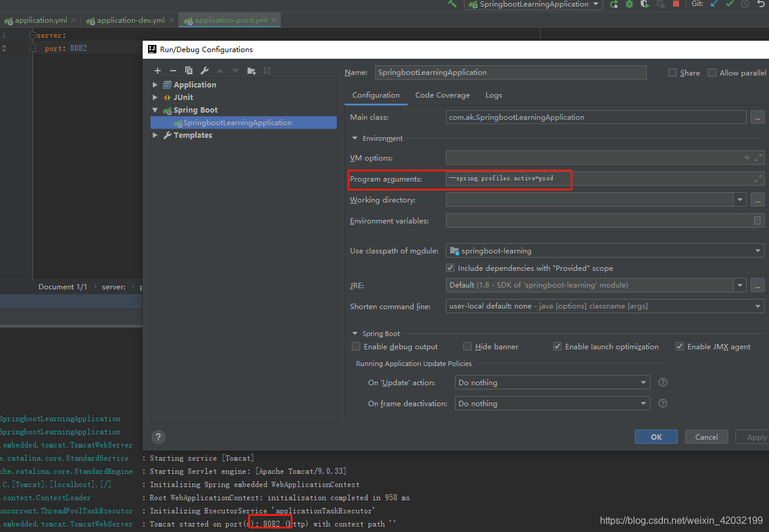Click the create new folder icon

251,71
